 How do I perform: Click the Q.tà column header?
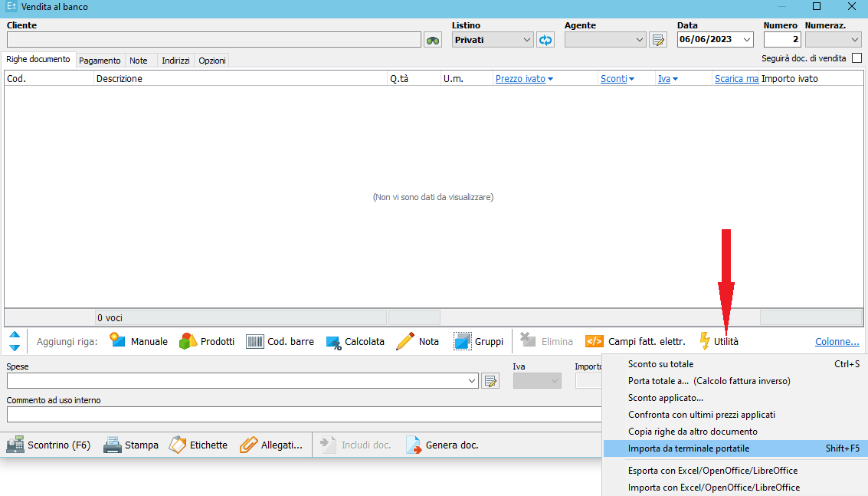tap(414, 79)
